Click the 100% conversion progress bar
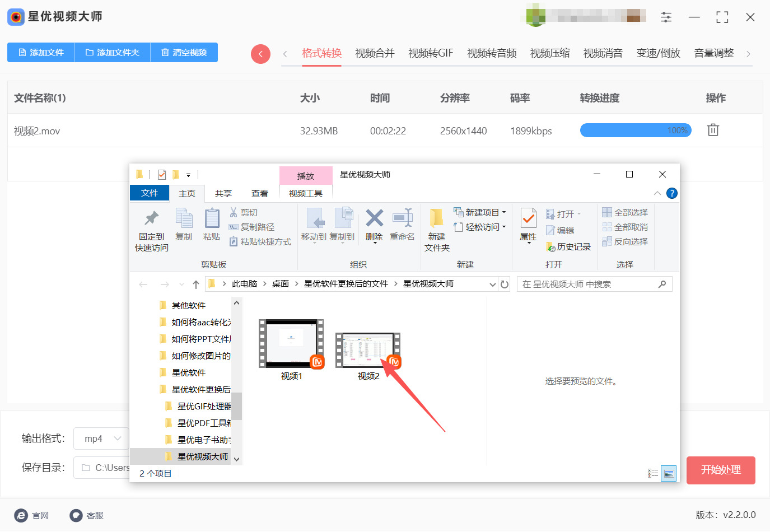The image size is (770, 532). pyautogui.click(x=636, y=130)
